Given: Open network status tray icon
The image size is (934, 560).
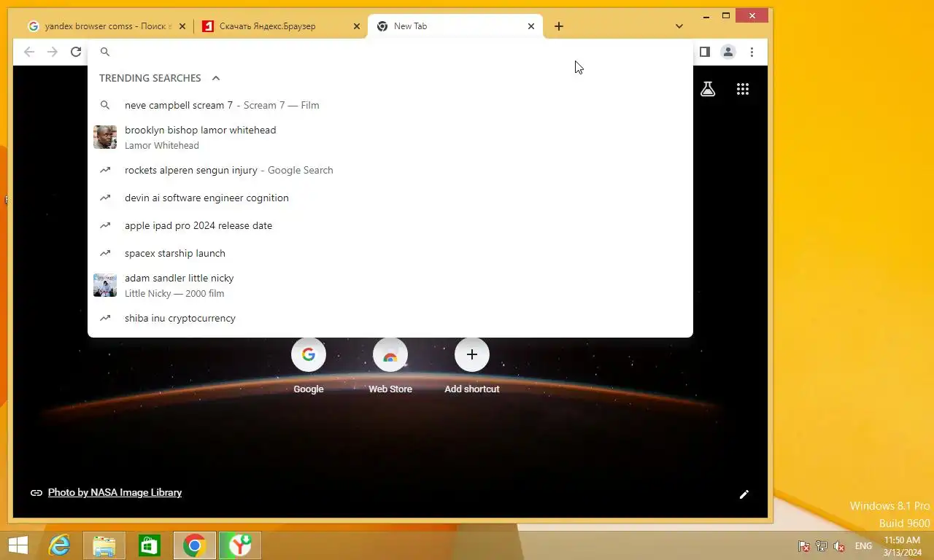Looking at the screenshot, I should pyautogui.click(x=822, y=546).
